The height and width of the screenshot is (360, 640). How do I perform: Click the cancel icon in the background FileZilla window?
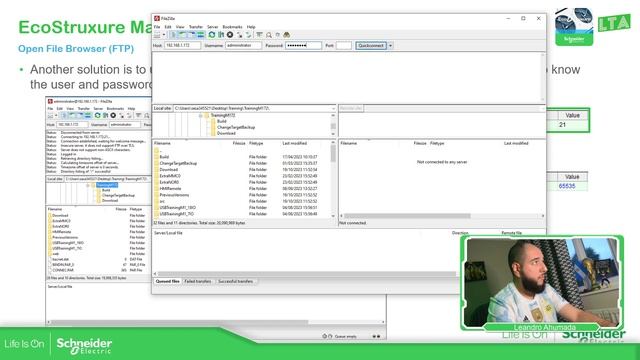113,116
